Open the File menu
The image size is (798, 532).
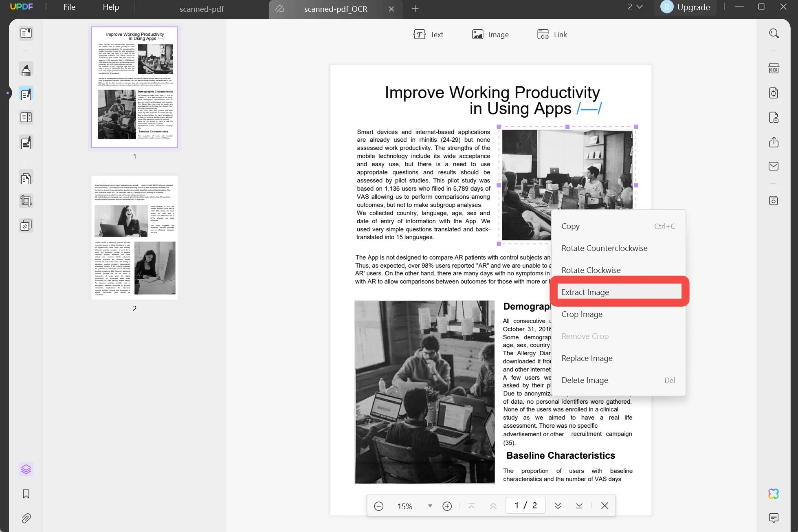pos(69,7)
